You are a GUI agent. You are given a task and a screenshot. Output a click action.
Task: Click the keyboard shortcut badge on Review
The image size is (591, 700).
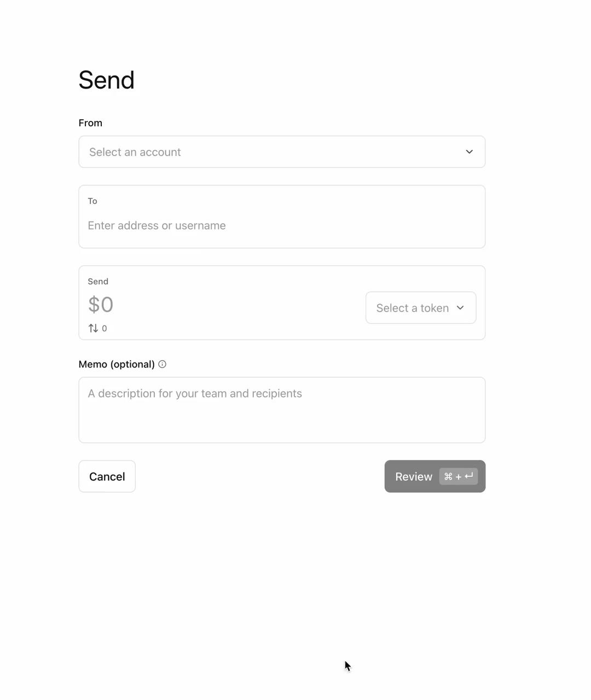pos(458,476)
